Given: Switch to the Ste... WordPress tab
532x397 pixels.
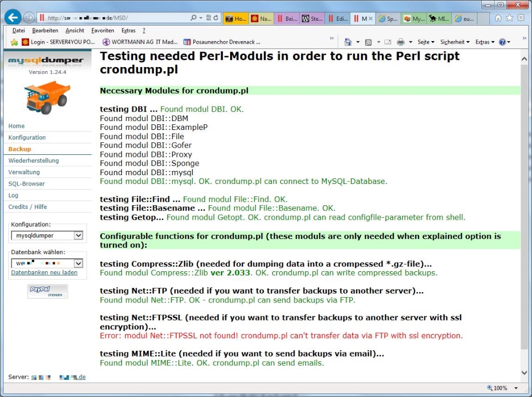Looking at the screenshot, I should pyautogui.click(x=311, y=18).
